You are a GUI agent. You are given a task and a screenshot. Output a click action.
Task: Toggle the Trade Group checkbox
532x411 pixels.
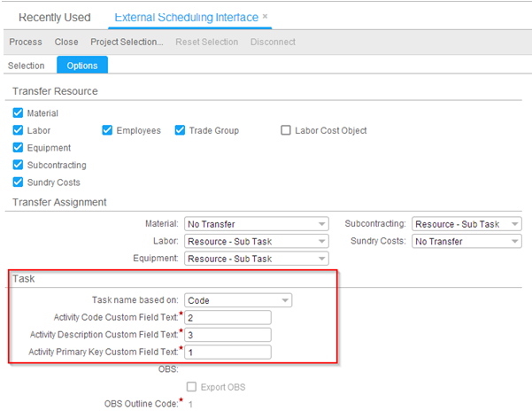pyautogui.click(x=180, y=131)
